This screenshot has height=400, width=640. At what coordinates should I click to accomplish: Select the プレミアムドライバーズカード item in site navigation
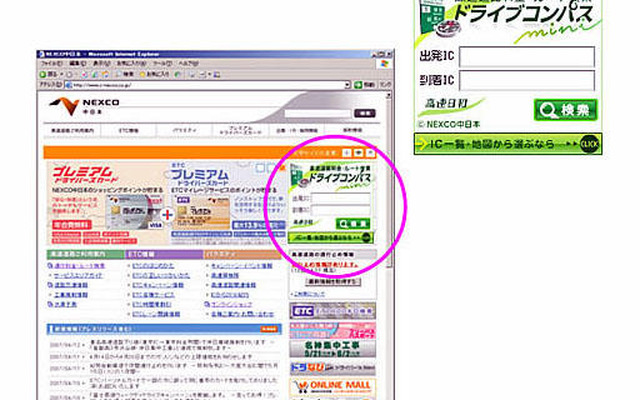240,131
